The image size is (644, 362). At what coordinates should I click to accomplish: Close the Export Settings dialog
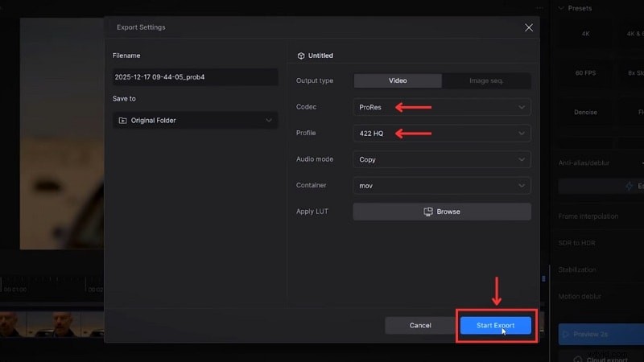(529, 27)
